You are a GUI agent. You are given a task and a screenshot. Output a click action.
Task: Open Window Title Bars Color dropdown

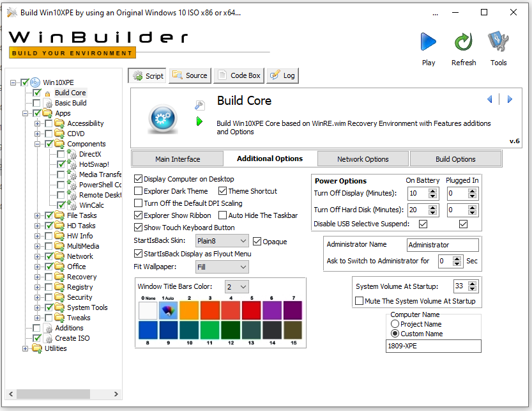236,287
